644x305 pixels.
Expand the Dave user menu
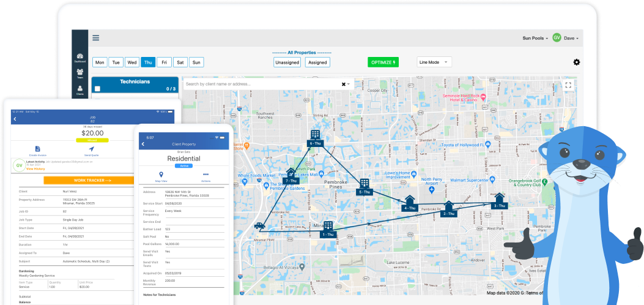(569, 38)
